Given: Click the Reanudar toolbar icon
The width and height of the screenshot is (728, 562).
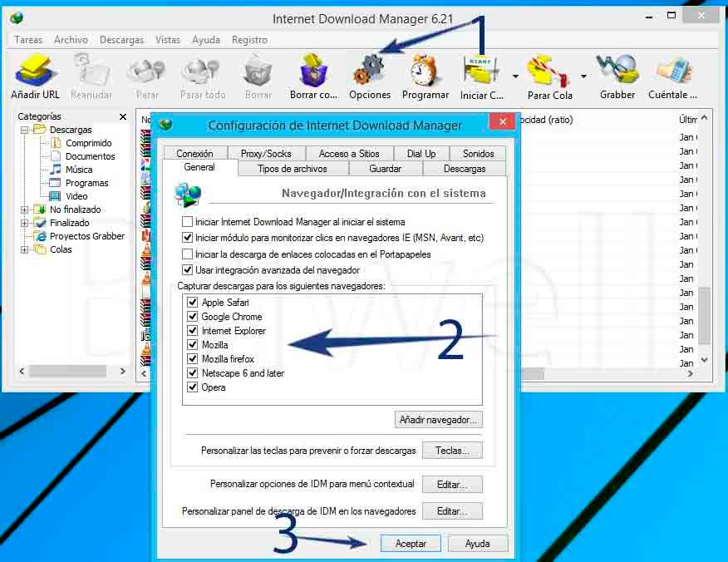Looking at the screenshot, I should point(91,71).
